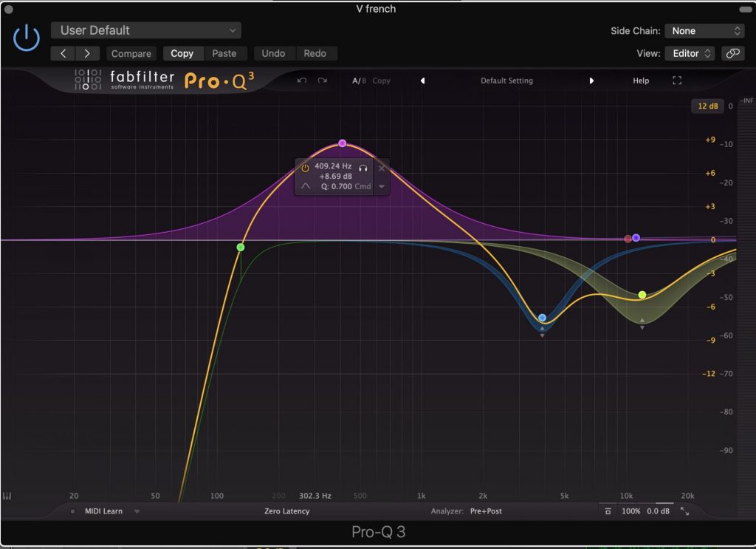The height and width of the screenshot is (549, 756).
Task: Select the previous Pro-Q preset arrow
Action: (x=423, y=81)
